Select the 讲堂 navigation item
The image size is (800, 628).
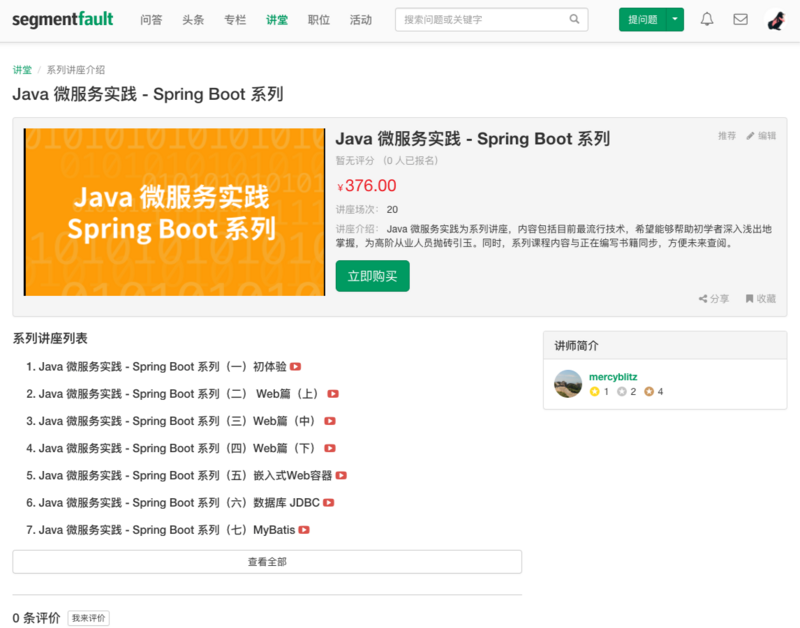click(x=276, y=19)
